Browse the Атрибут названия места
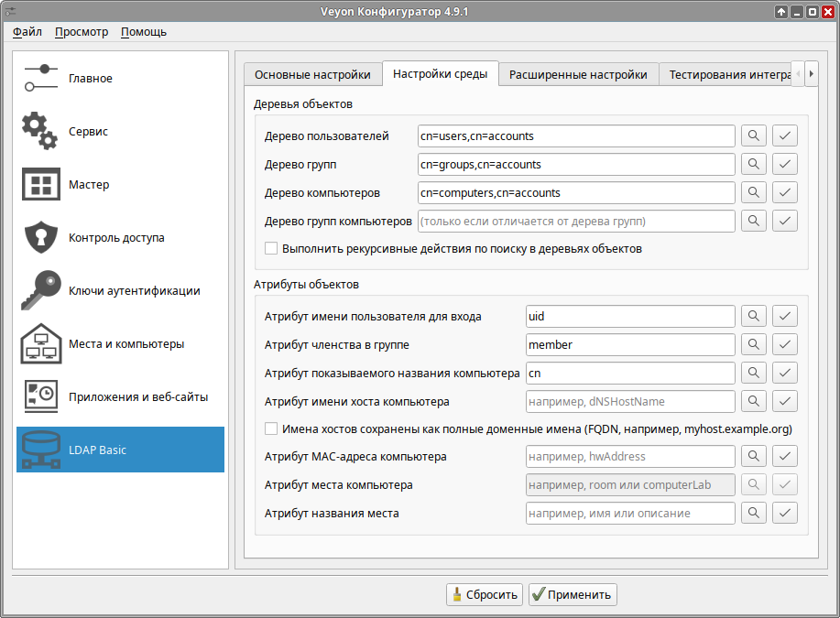This screenshot has width=840, height=618. tap(753, 514)
